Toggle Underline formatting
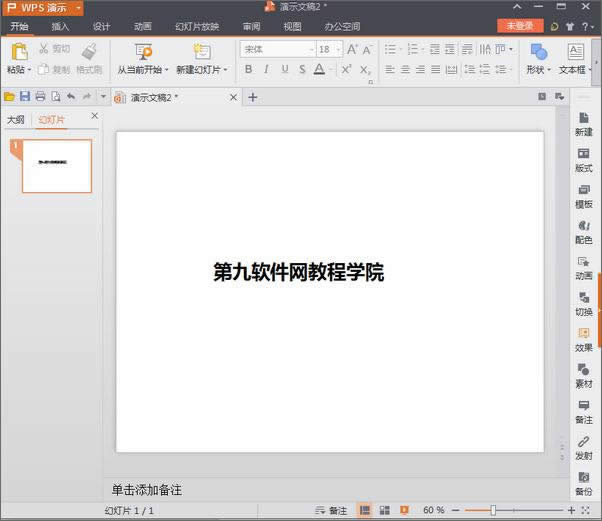 click(285, 69)
